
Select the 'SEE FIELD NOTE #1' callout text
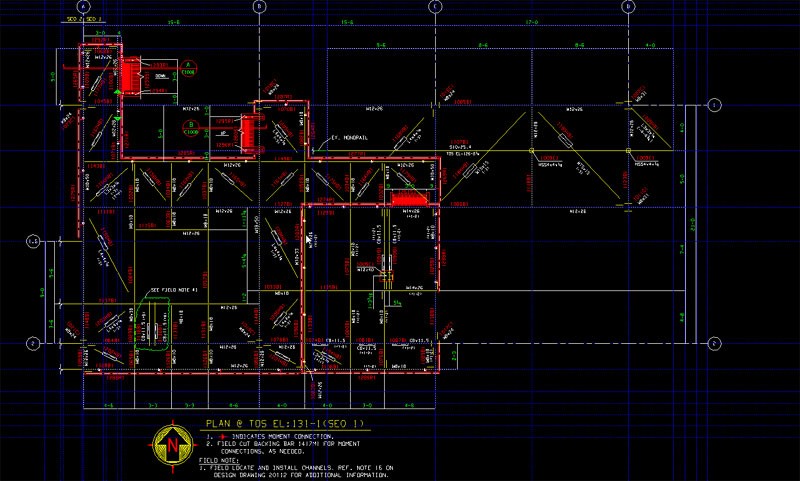click(171, 291)
